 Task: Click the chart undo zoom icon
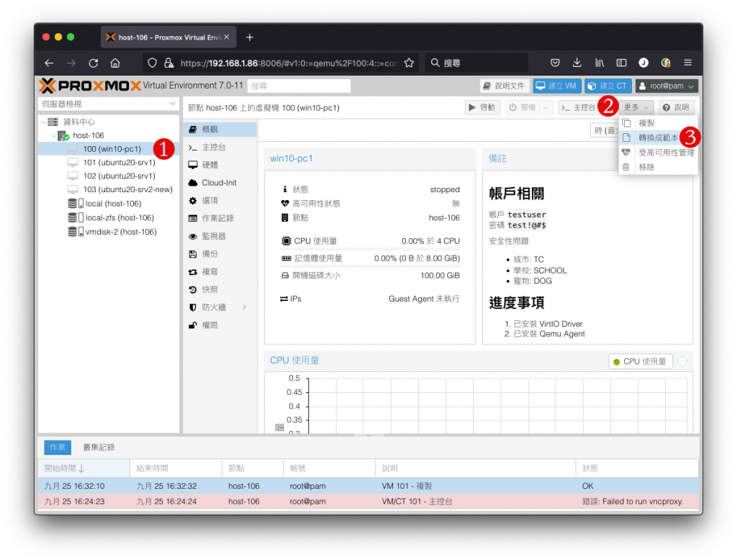pos(683,361)
